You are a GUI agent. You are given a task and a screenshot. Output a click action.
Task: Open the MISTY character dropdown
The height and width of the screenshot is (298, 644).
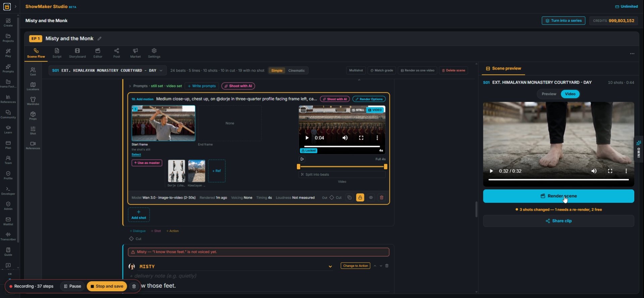[x=330, y=266]
